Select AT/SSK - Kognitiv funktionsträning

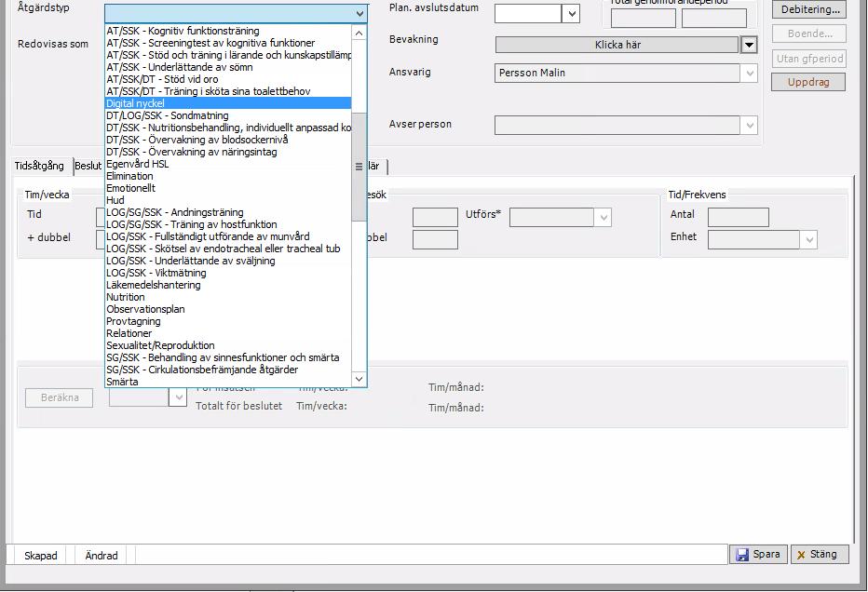[227, 31]
